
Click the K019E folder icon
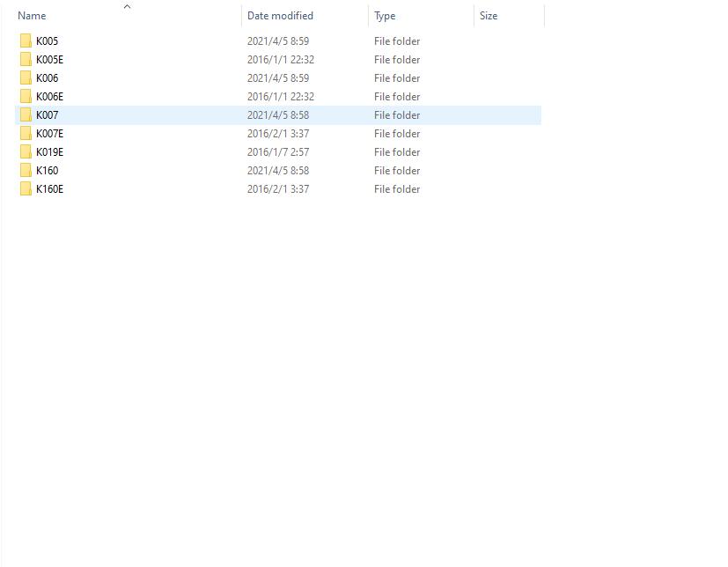click(x=26, y=152)
